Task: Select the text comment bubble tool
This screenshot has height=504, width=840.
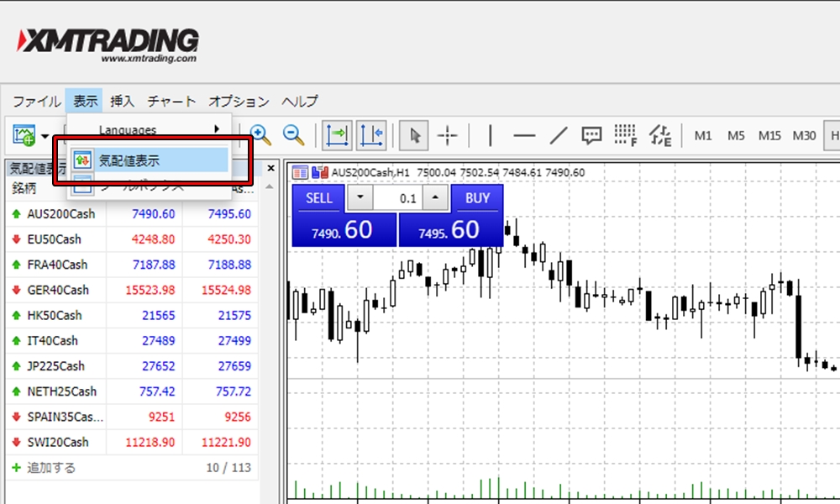Action: (x=591, y=135)
